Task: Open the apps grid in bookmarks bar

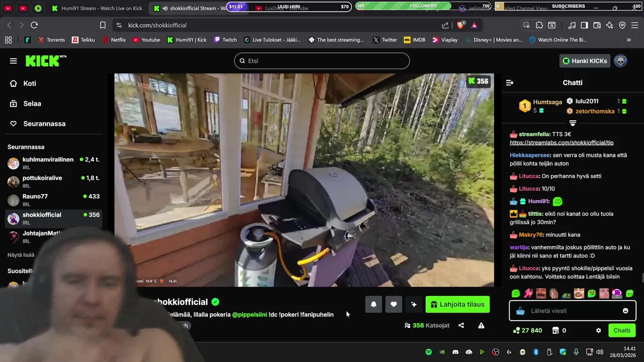Action: click(x=8, y=40)
